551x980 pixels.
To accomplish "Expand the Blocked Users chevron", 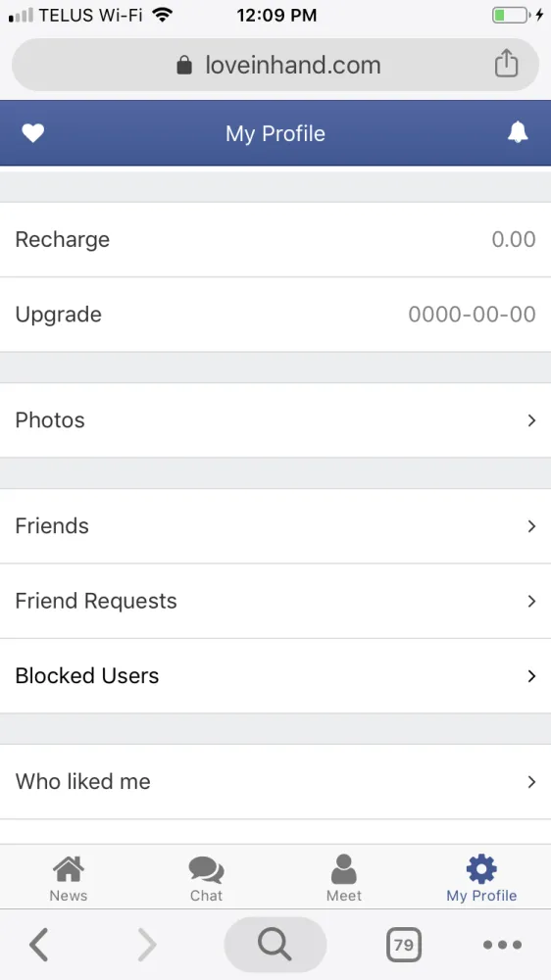I will (531, 675).
